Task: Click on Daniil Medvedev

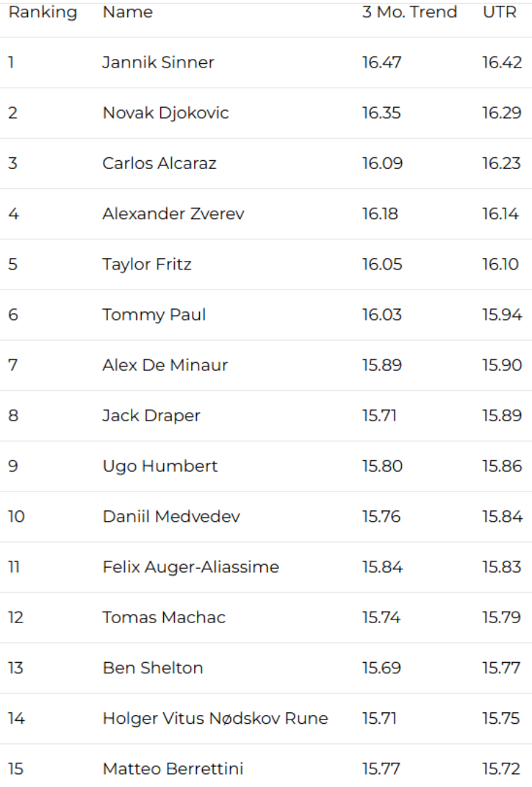Action: (x=171, y=517)
